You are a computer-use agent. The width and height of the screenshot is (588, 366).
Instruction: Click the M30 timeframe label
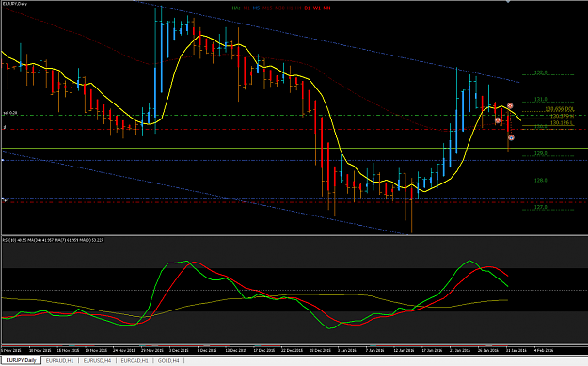tap(279, 8)
